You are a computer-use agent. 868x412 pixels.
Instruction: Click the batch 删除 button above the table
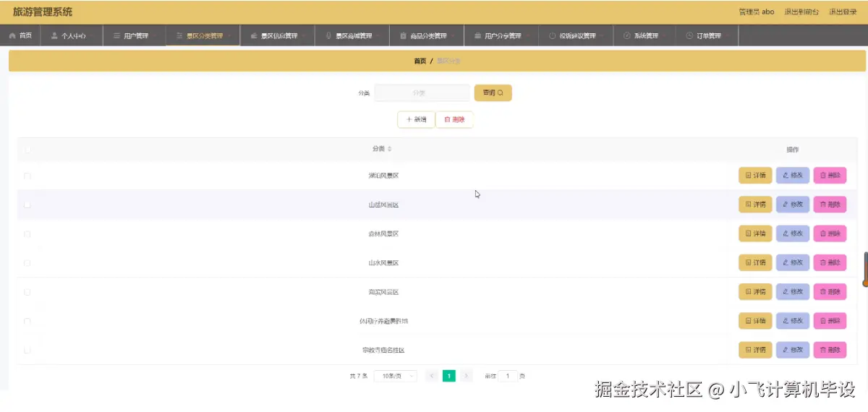coord(454,119)
